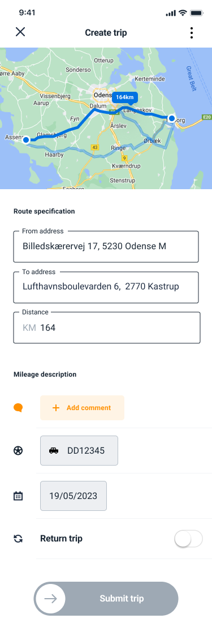Tap the car icon in vehicle chip
212x644 pixels.
click(54, 450)
